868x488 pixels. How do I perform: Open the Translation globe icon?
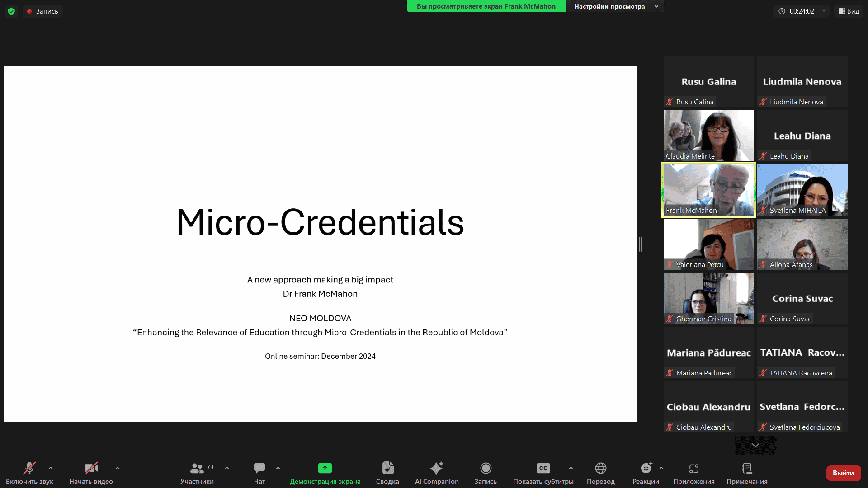[x=600, y=469]
